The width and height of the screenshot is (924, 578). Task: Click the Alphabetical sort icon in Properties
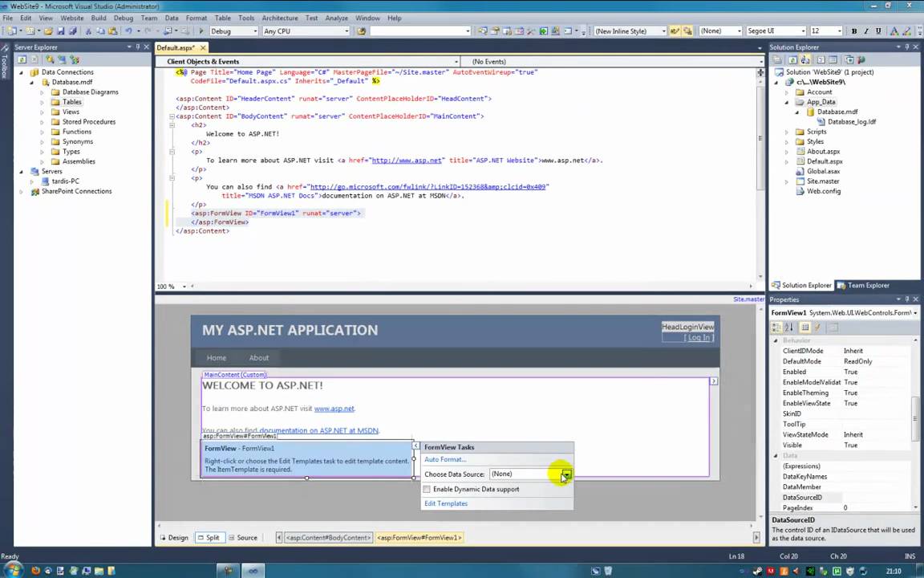pos(789,328)
